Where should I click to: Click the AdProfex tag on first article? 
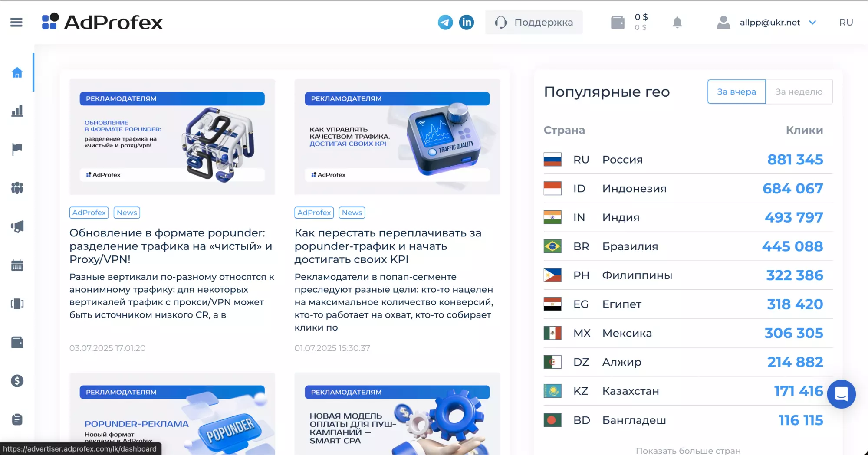89,213
